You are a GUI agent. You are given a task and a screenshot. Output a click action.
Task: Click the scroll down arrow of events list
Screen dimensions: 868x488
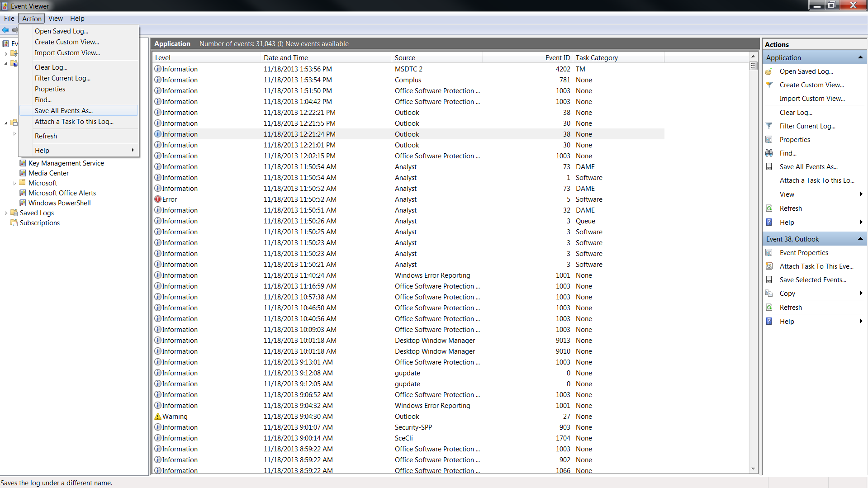(753, 469)
